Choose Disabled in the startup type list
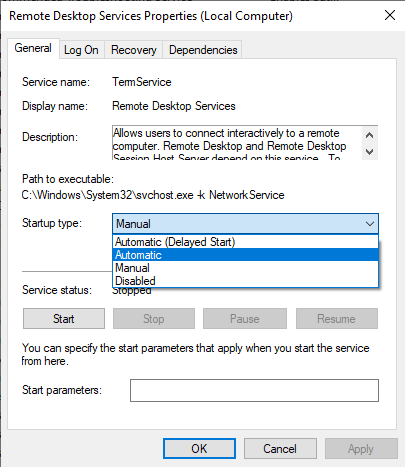This screenshot has height=467, width=405. pyautogui.click(x=245, y=281)
